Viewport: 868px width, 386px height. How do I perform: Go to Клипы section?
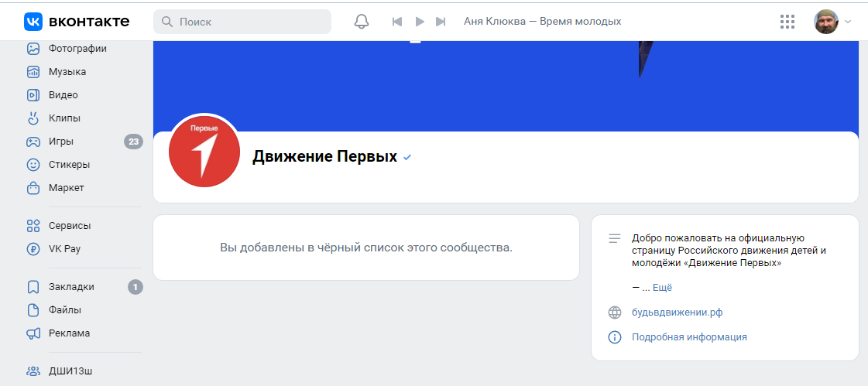(x=64, y=118)
